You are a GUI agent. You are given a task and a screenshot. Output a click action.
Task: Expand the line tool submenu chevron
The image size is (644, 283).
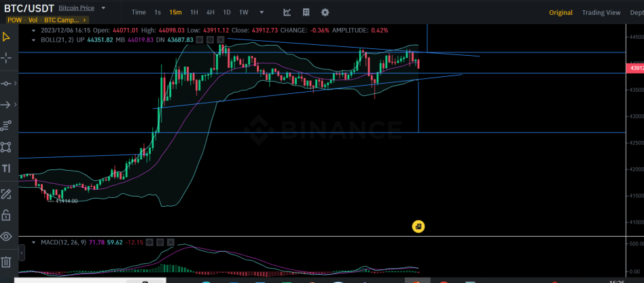pos(15,84)
